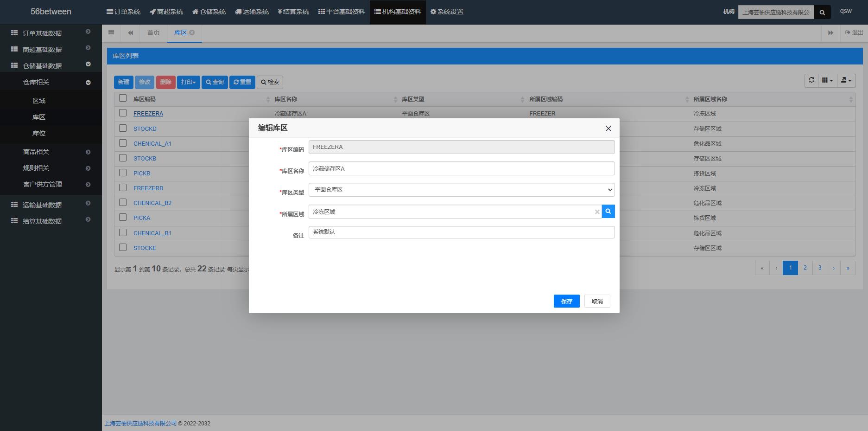
Task: Open the 订单系统 top menu
Action: click(123, 12)
